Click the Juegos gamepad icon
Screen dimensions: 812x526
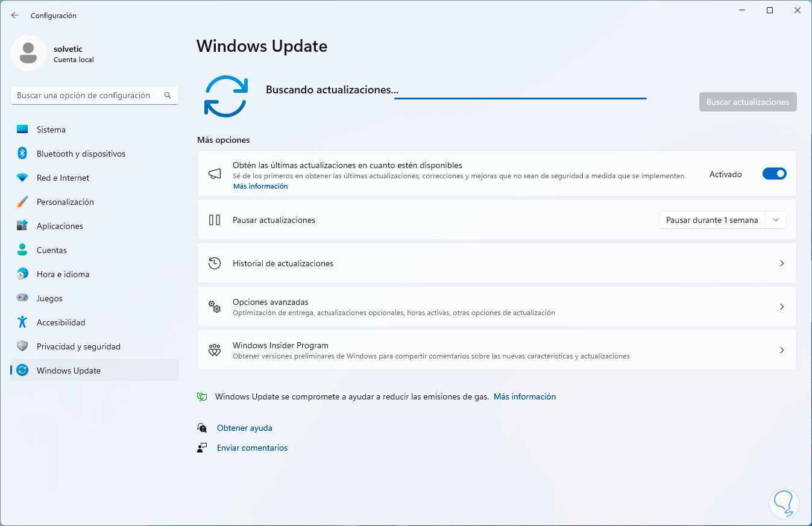[x=22, y=298]
